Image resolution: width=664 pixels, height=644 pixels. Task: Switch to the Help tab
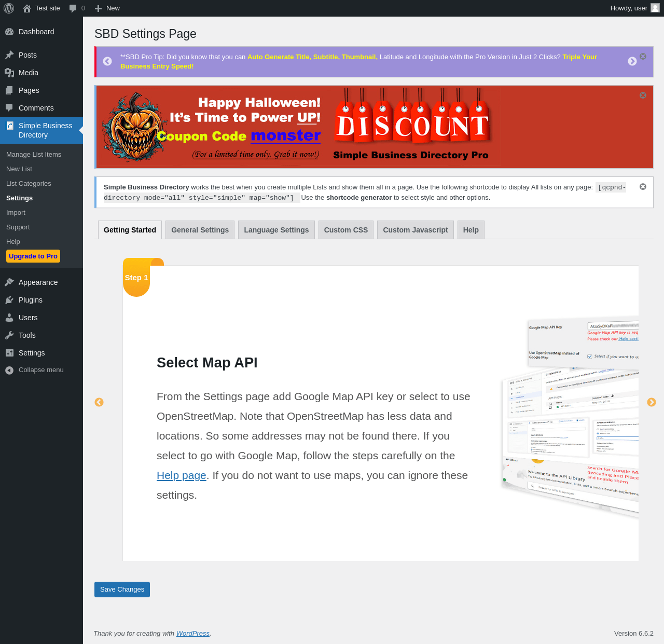(471, 230)
